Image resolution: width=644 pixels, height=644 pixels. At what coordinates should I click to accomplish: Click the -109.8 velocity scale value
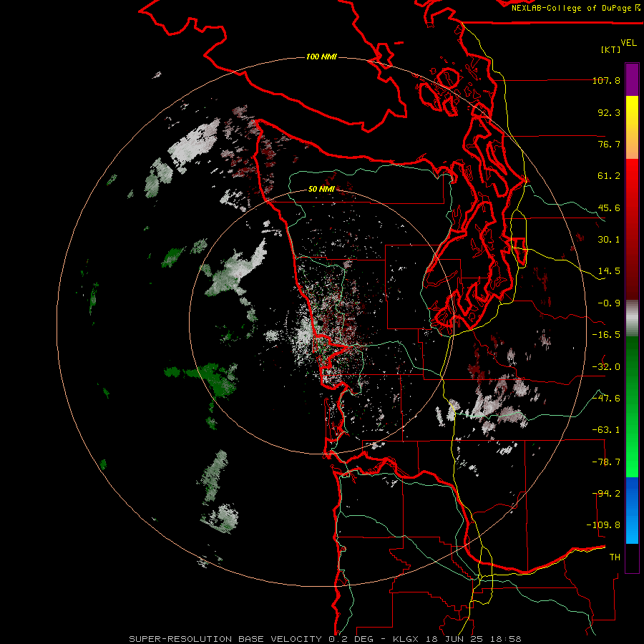pos(603,525)
